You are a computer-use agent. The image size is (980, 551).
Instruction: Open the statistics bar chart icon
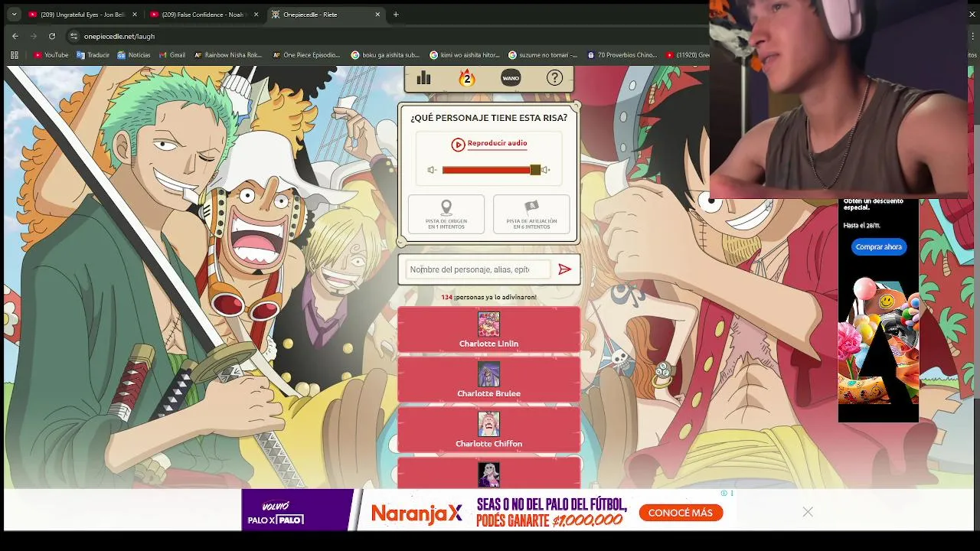(423, 77)
